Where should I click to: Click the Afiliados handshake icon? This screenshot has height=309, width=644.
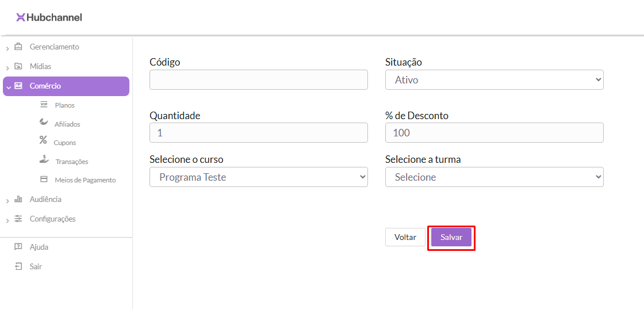(x=44, y=122)
